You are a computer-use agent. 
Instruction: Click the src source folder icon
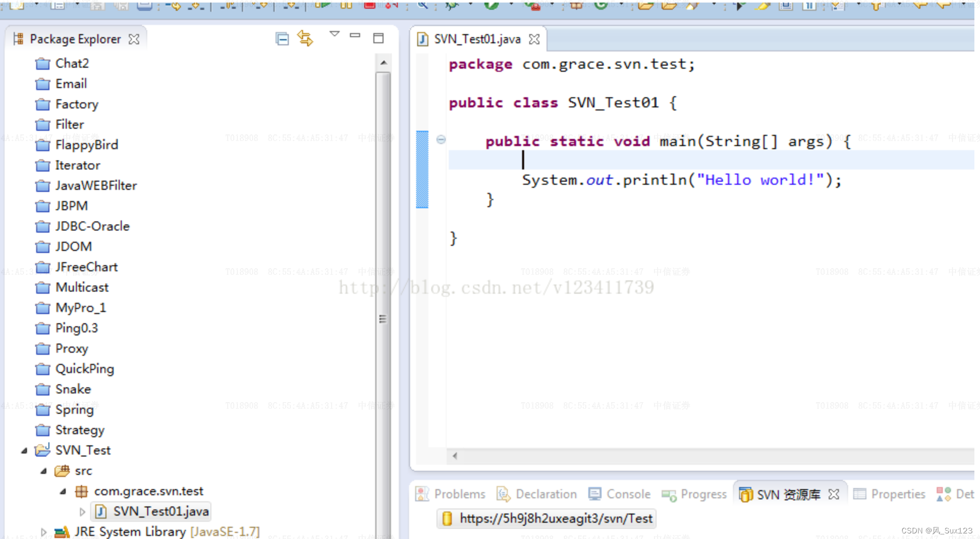pos(62,471)
